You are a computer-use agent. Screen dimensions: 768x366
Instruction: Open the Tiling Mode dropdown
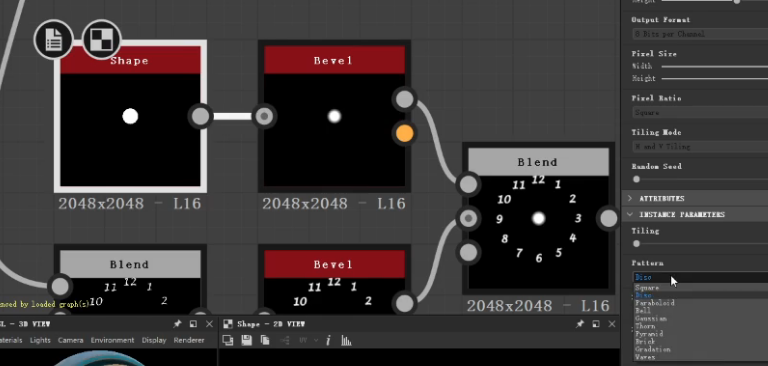[700, 146]
